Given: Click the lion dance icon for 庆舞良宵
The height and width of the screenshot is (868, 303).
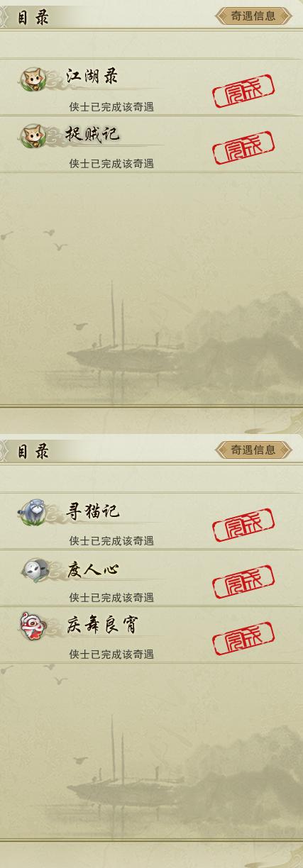Looking at the screenshot, I should [x=32, y=627].
